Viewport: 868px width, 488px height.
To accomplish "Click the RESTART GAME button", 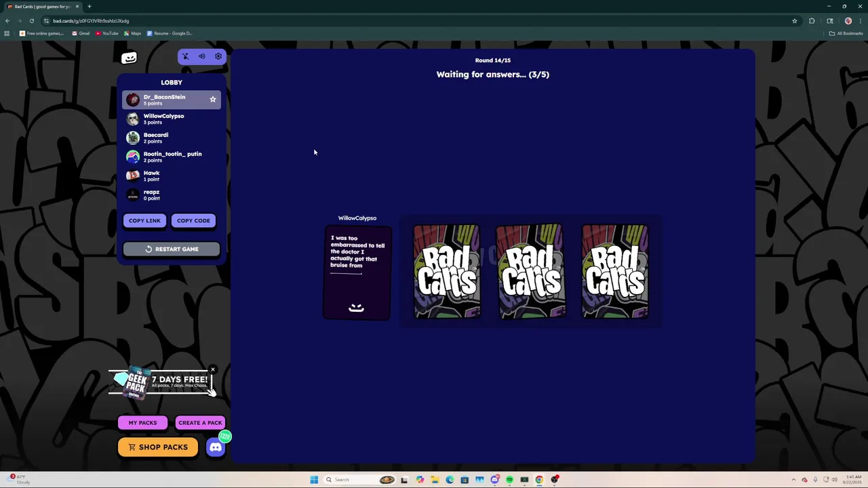I will (x=172, y=249).
